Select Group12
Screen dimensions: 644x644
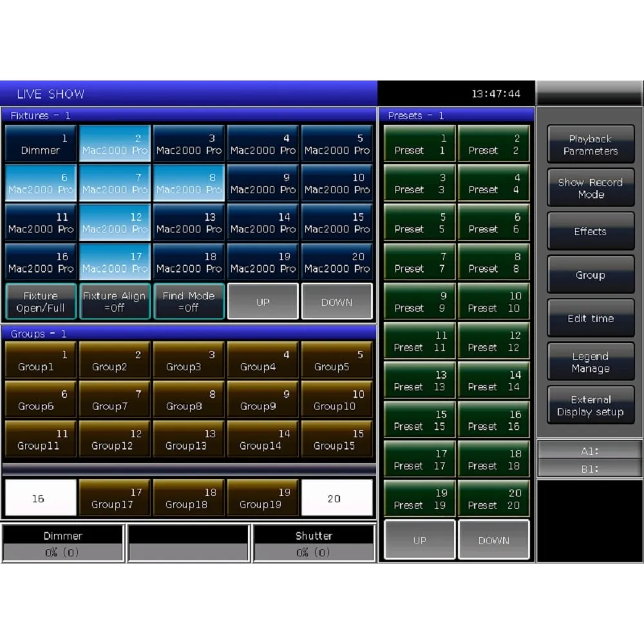click(x=115, y=439)
